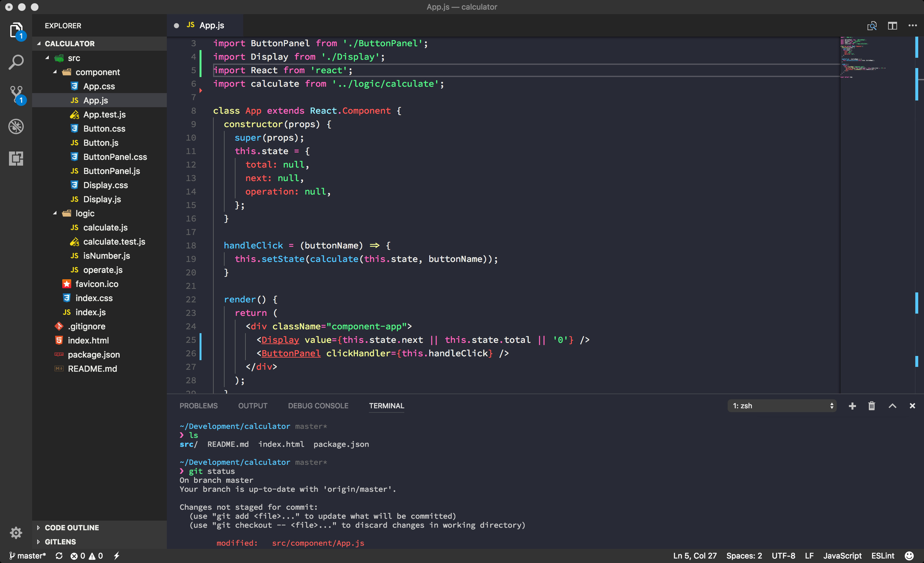Select the OUTPUT tab in panel
Screen dimensions: 924x563
click(253, 405)
